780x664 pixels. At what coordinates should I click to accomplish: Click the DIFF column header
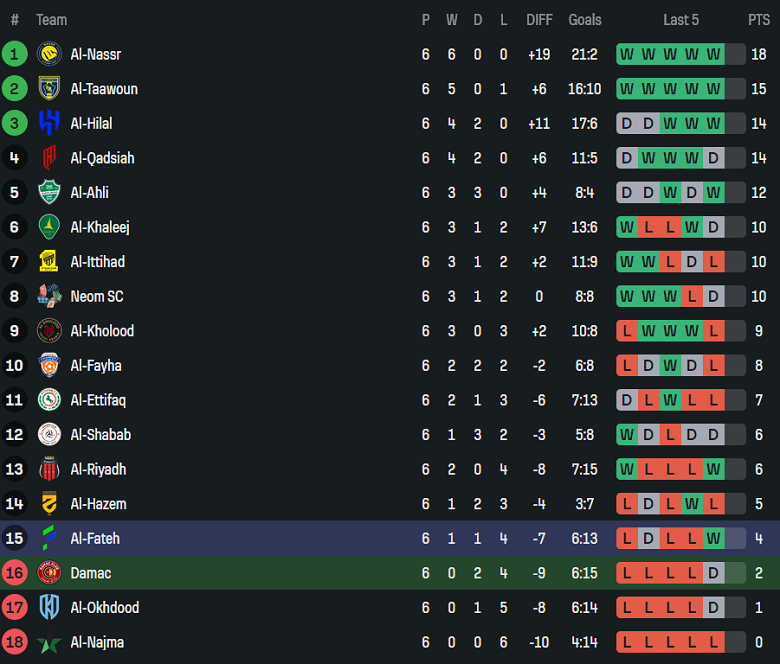[539, 20]
